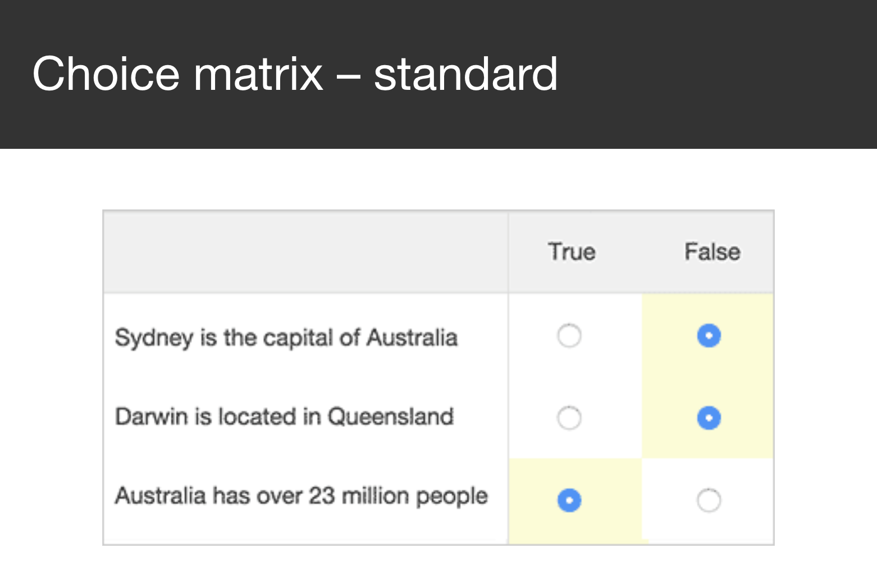Select True for Sydney is the capital of Australia
Viewport: 877px width, 588px height.
569,336
